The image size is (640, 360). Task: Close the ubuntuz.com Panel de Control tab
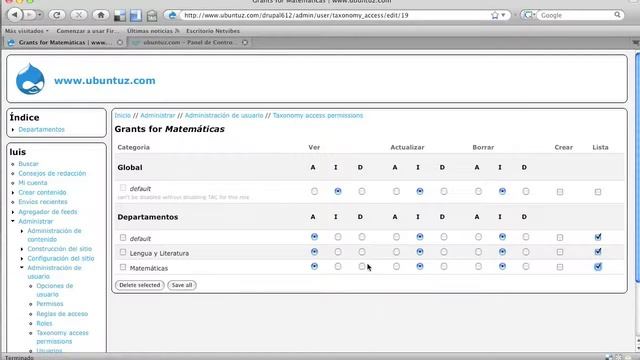[x=245, y=42]
